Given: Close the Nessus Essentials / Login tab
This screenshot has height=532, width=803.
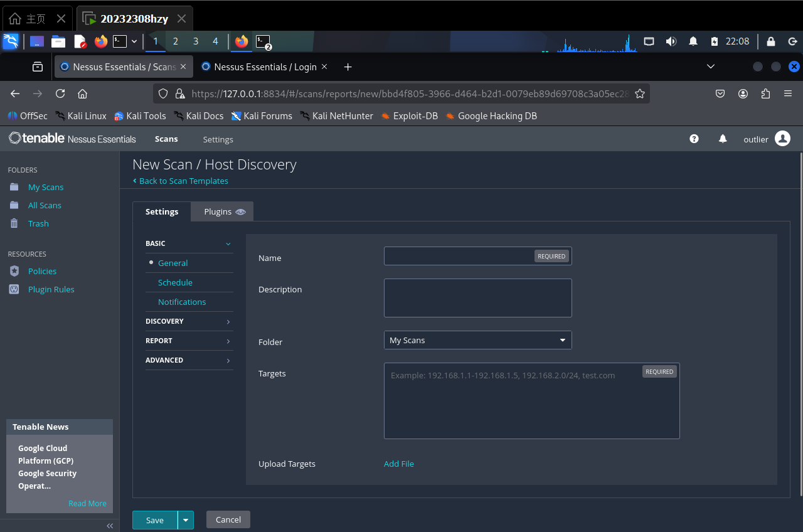Looking at the screenshot, I should [324, 66].
